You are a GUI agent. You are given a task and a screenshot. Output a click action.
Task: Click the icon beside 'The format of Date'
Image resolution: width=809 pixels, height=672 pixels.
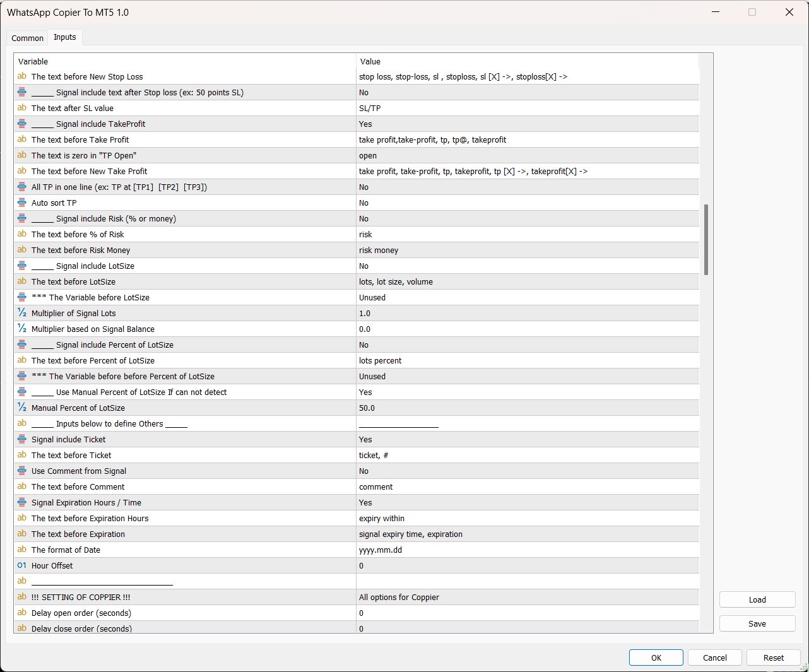(22, 550)
